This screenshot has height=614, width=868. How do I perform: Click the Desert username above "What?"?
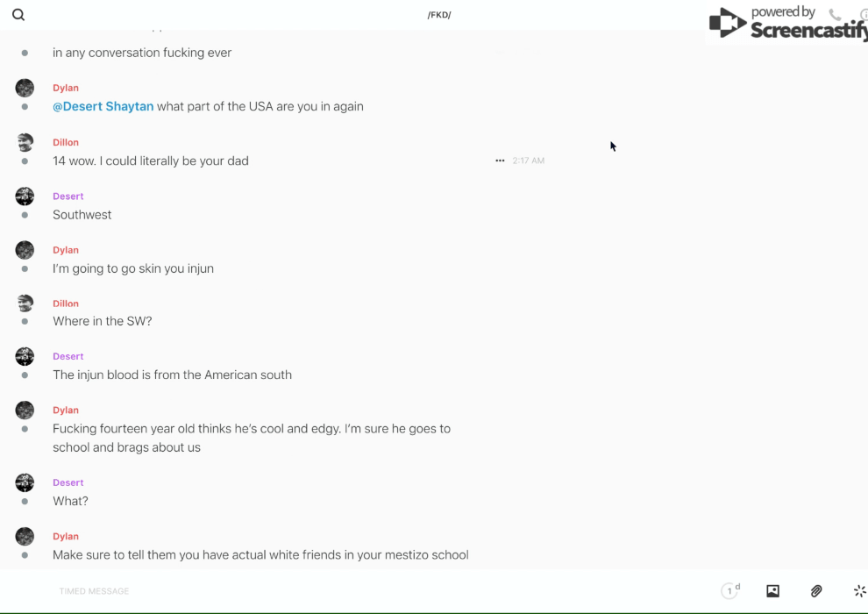tap(68, 482)
